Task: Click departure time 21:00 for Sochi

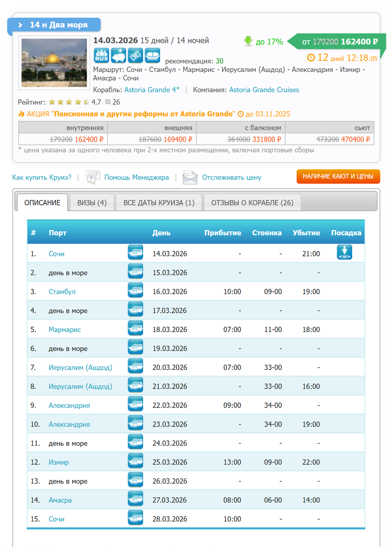Action: (311, 254)
